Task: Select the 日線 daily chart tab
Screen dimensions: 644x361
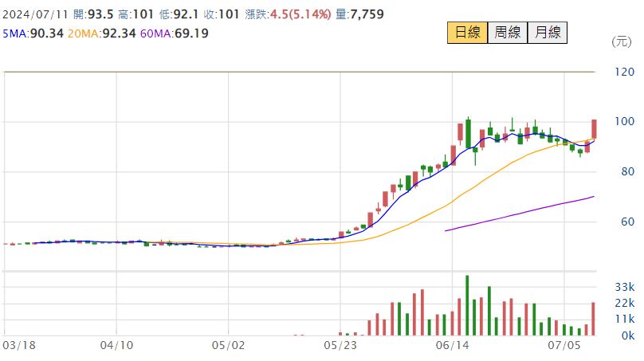Action: click(x=467, y=33)
